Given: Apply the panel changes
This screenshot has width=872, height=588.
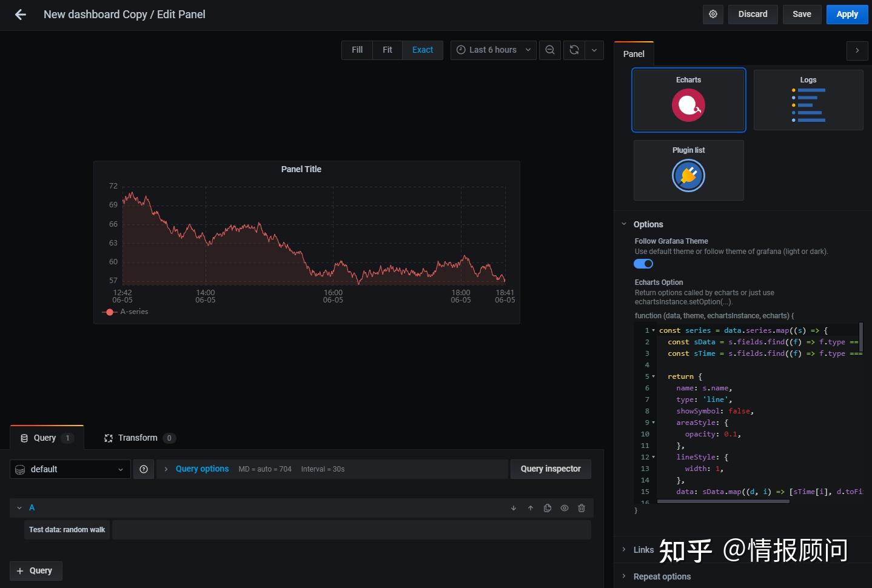Looking at the screenshot, I should point(847,14).
